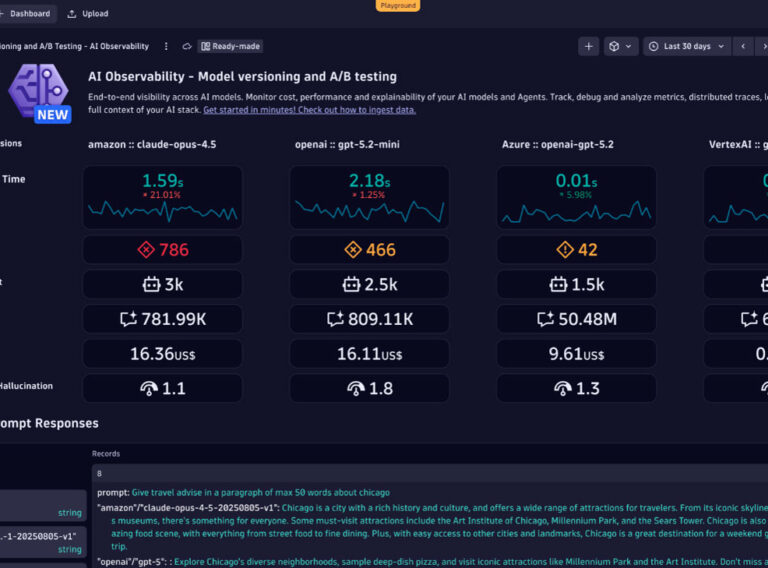Screen dimensions: 768x568
Task: Open the Last 30 days timeframe dropdown
Action: coord(687,46)
